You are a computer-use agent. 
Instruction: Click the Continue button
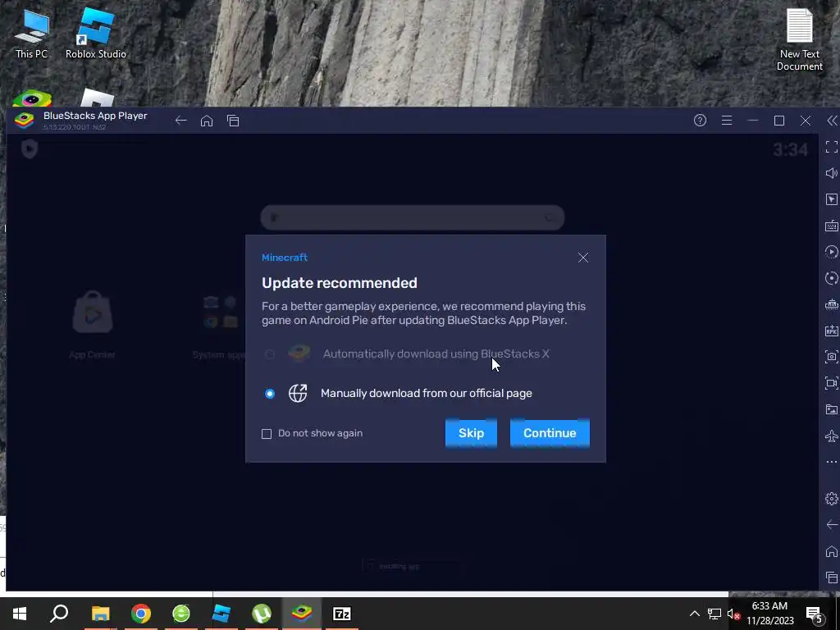pyautogui.click(x=550, y=433)
